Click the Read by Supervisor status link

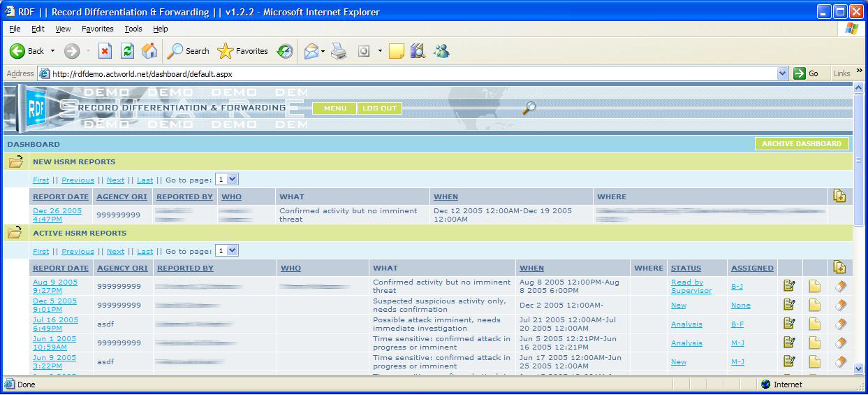pos(691,287)
